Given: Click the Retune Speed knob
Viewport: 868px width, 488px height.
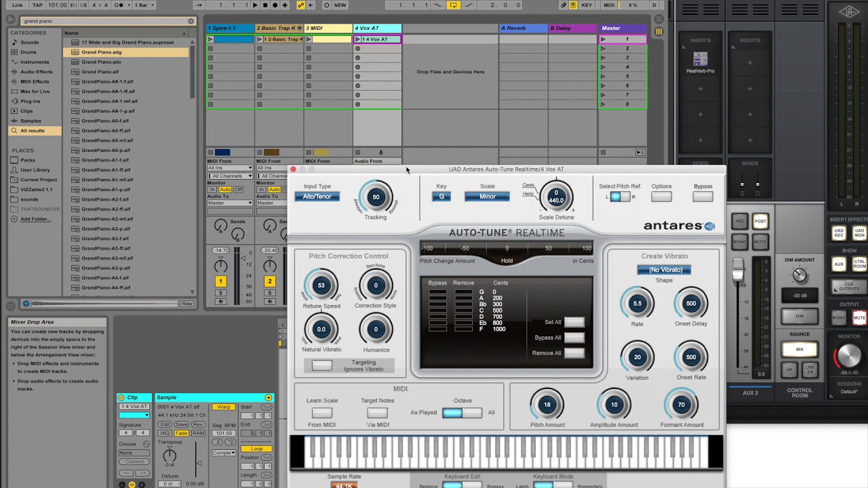Looking at the screenshot, I should click(x=321, y=285).
